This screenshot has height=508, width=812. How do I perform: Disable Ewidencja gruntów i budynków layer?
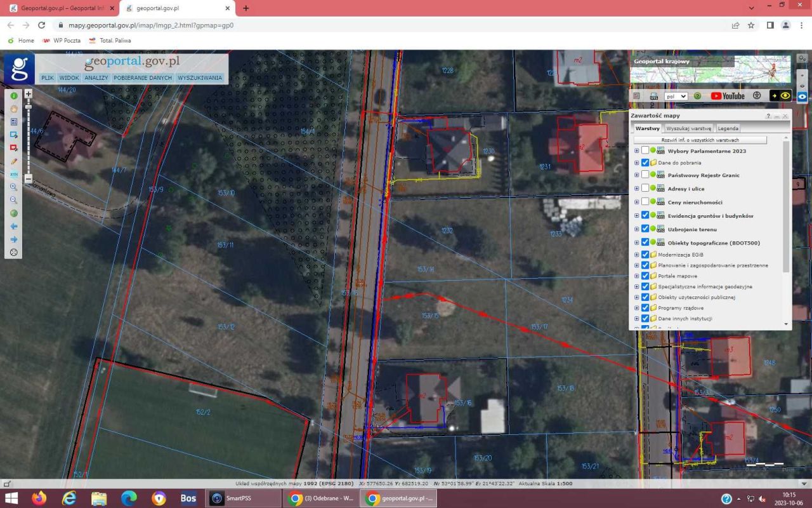tap(645, 215)
